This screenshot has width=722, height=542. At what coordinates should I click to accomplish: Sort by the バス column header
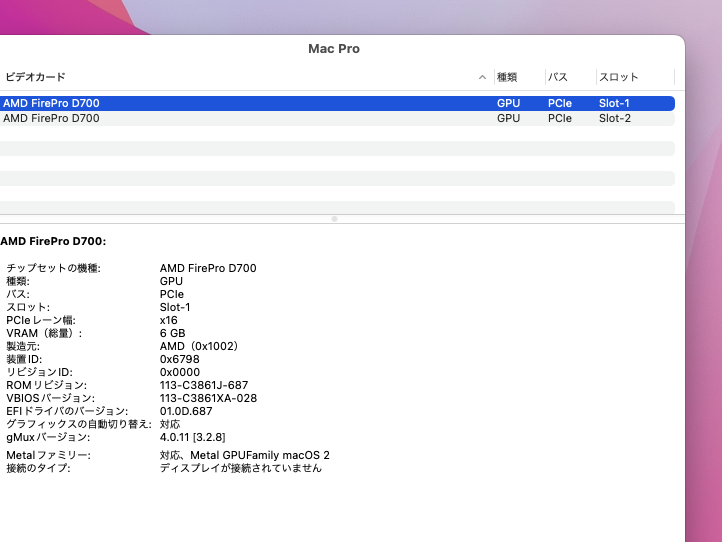point(558,77)
